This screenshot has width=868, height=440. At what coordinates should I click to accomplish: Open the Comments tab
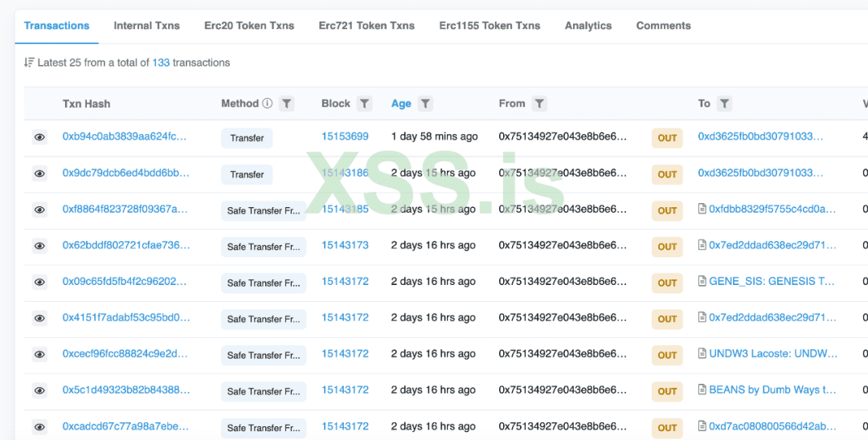tap(663, 26)
